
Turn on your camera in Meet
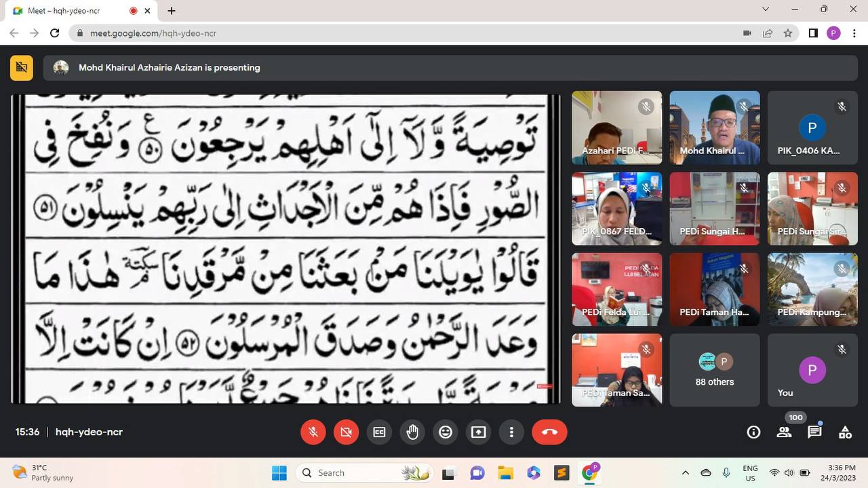tap(346, 432)
